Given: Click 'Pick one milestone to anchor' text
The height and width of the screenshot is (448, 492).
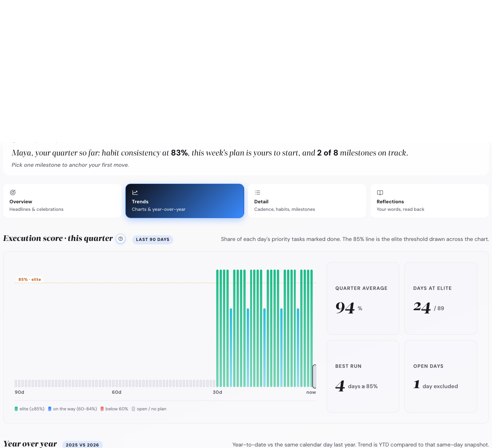Looking at the screenshot, I should [x=70, y=165].
